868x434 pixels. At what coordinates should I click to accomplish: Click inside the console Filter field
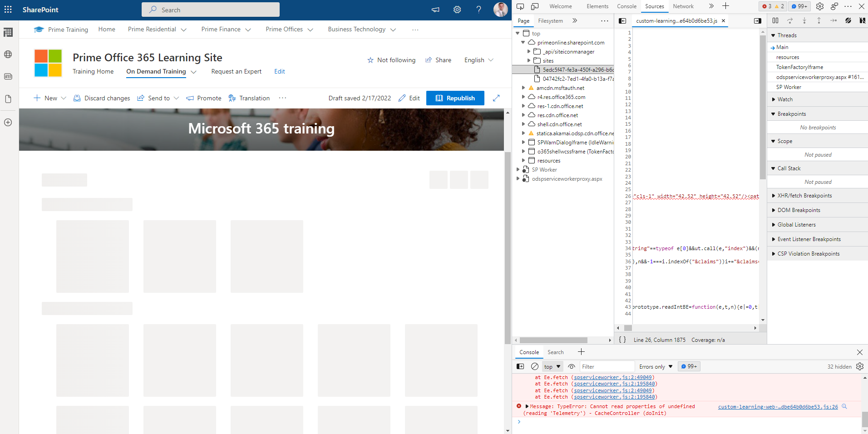pyautogui.click(x=607, y=366)
